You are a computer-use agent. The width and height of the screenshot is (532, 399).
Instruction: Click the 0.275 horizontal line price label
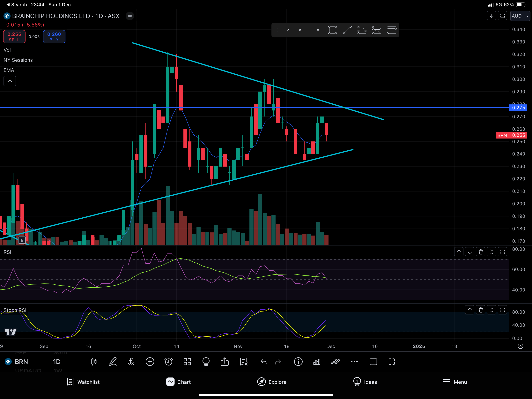point(518,108)
